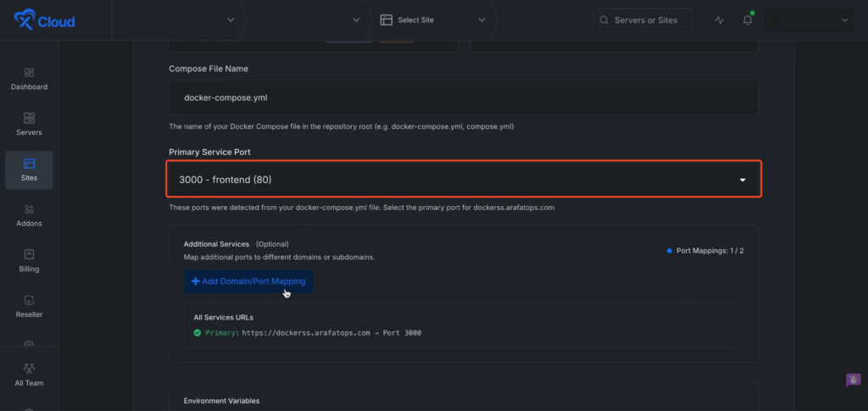Go to Servers in the sidebar
The width and height of the screenshot is (868, 411).
tap(29, 124)
